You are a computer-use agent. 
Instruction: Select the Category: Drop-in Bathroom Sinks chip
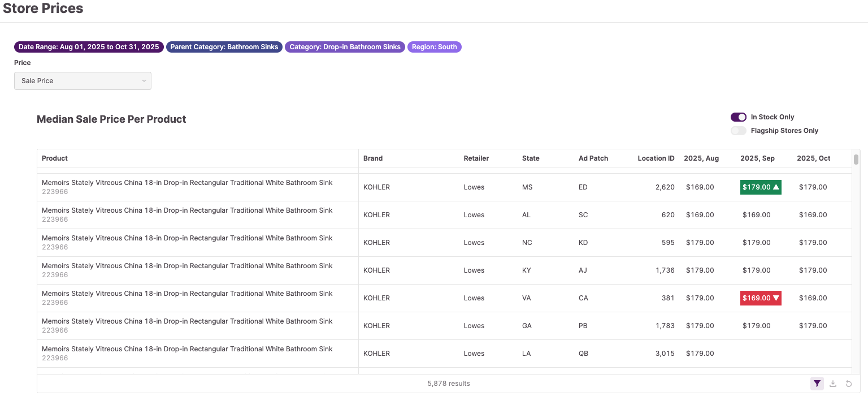(x=345, y=47)
